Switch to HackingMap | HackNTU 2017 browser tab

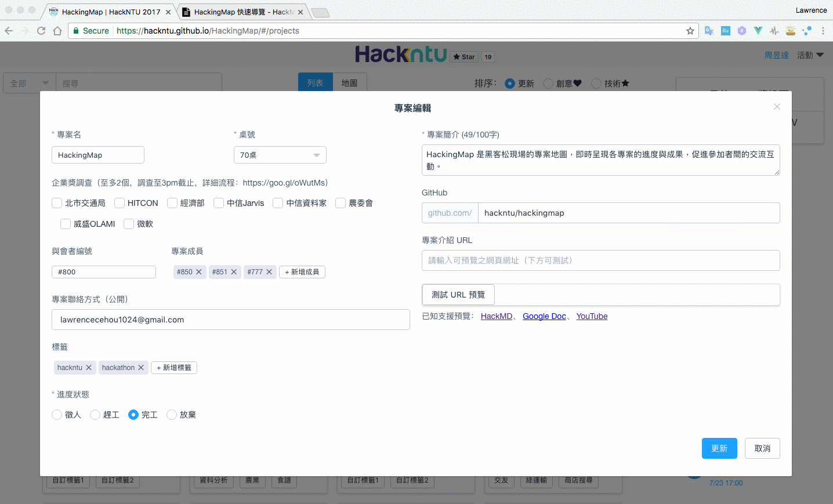coord(110,12)
